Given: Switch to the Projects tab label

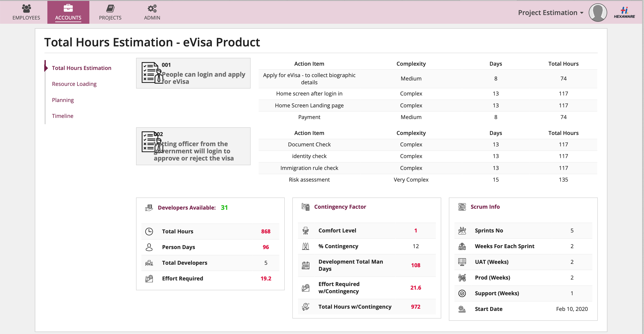Looking at the screenshot, I should coord(110,18).
